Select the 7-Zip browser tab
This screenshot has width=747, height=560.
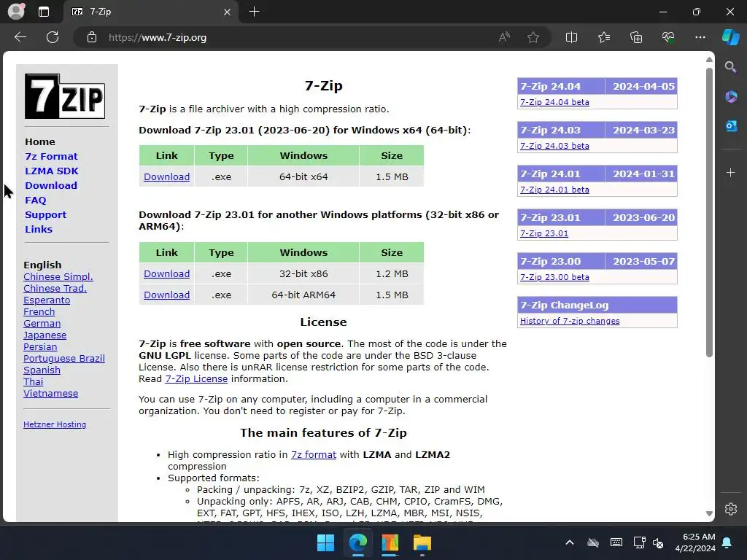coord(149,12)
